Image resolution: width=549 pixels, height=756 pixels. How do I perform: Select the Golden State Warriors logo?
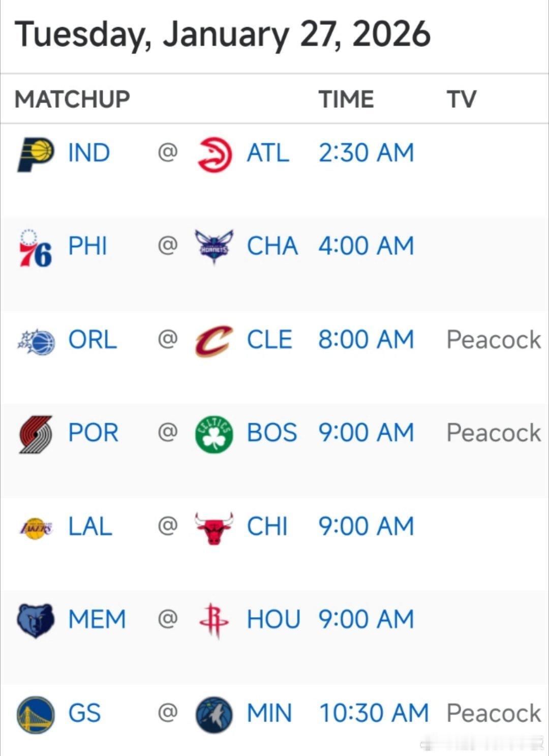click(36, 714)
